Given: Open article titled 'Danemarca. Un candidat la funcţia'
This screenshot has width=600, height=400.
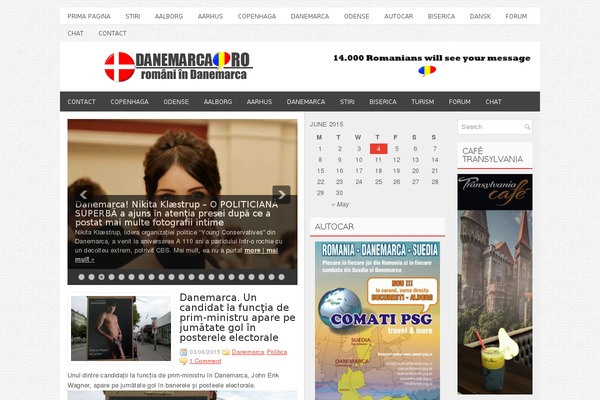Looking at the screenshot, I should [237, 317].
